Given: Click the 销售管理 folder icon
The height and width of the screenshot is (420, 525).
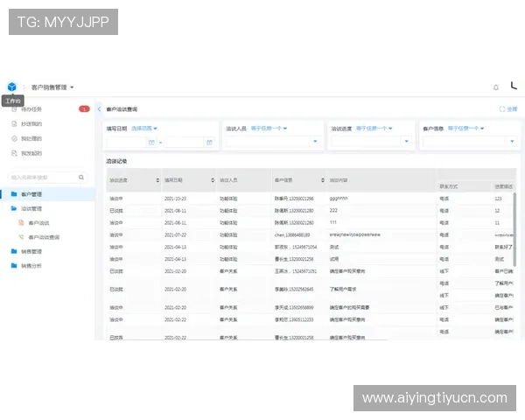Looking at the screenshot, I should point(14,251).
